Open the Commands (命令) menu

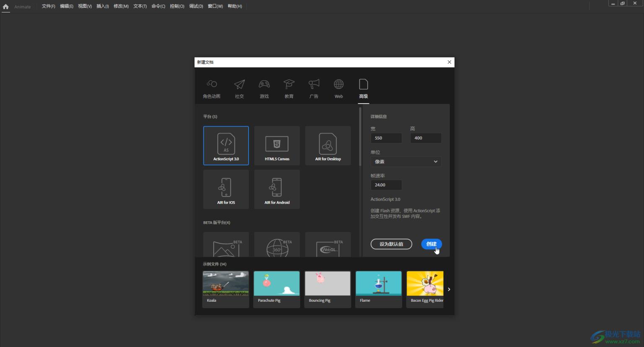coord(158,6)
